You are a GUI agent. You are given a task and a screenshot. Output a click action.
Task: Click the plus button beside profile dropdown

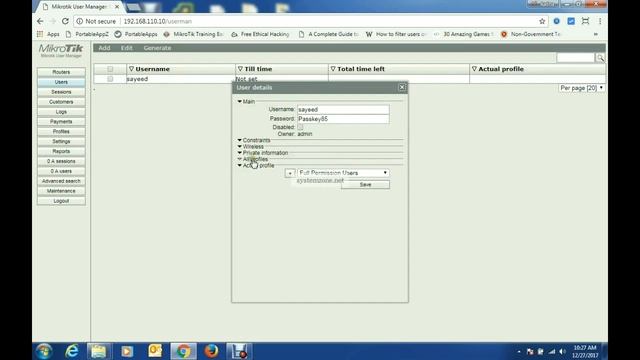point(290,173)
